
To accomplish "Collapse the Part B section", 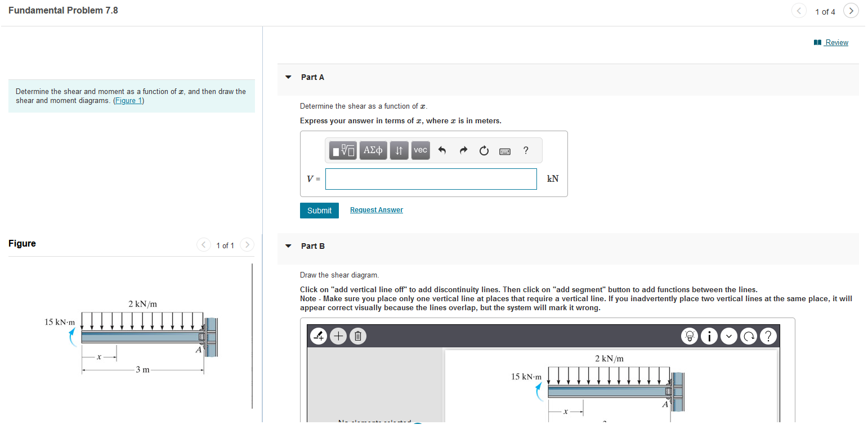I will (x=288, y=245).
